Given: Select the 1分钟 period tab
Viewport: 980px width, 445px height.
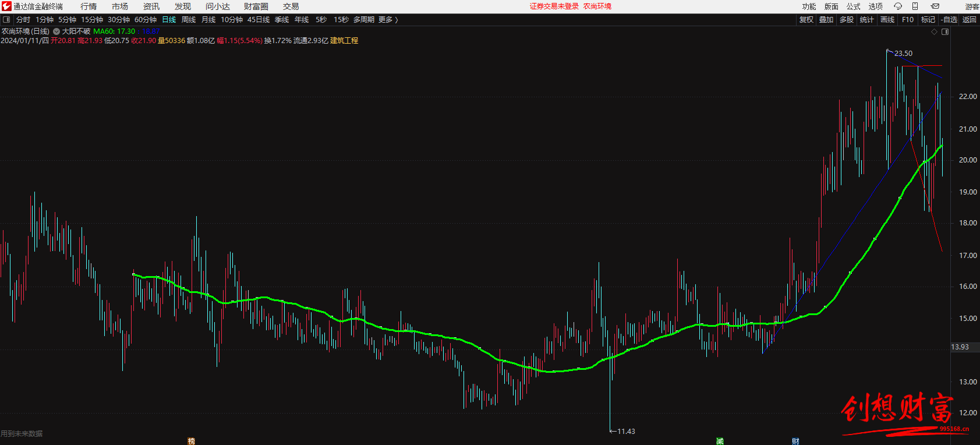Looking at the screenshot, I should [x=45, y=20].
